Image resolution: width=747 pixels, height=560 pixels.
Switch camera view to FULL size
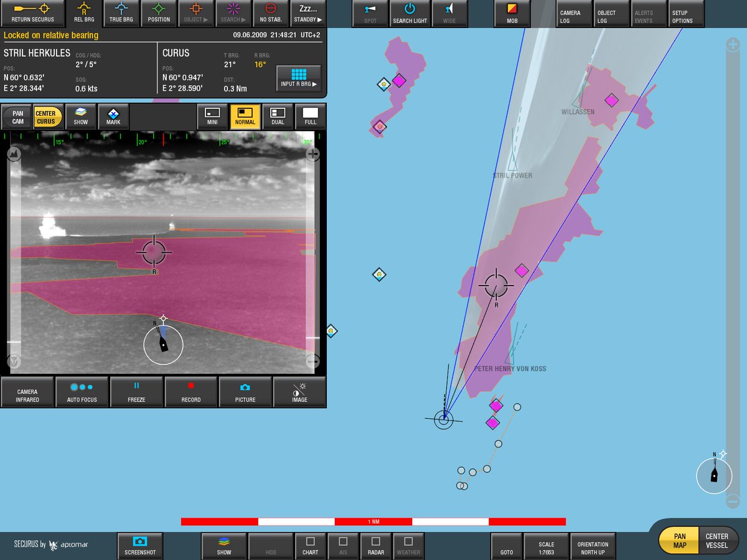310,116
